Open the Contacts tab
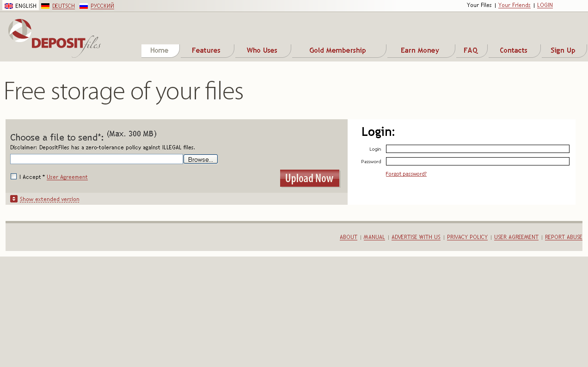Viewport: 588px width, 367px height. click(514, 50)
